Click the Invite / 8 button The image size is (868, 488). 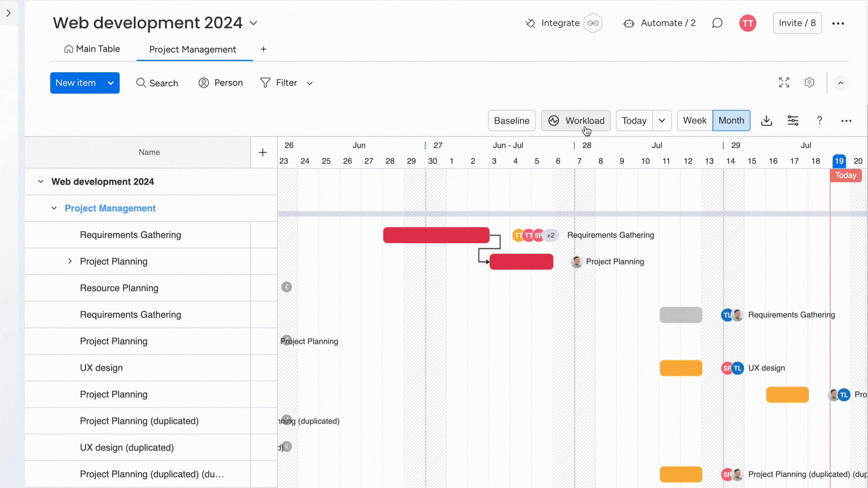(797, 23)
